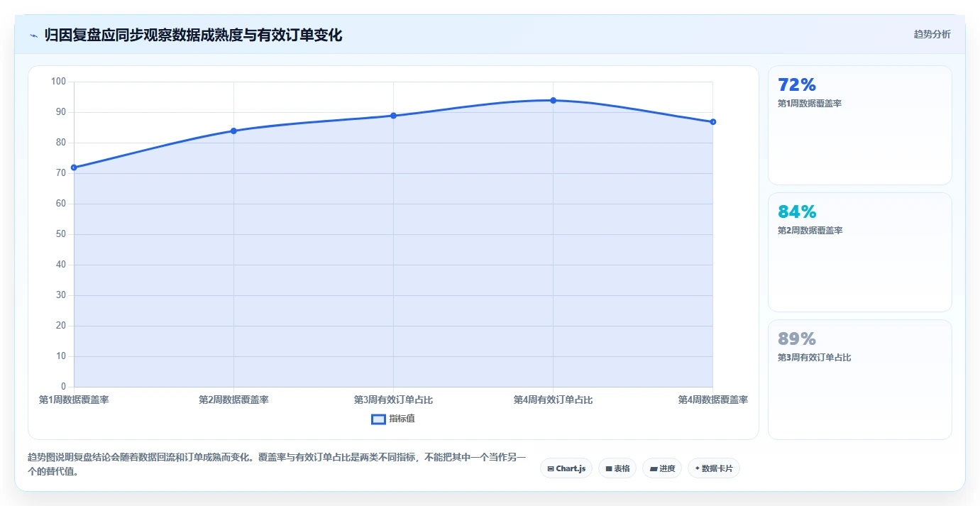Click the chart data point at 89
Screen dimensions: 980x506
coord(393,116)
